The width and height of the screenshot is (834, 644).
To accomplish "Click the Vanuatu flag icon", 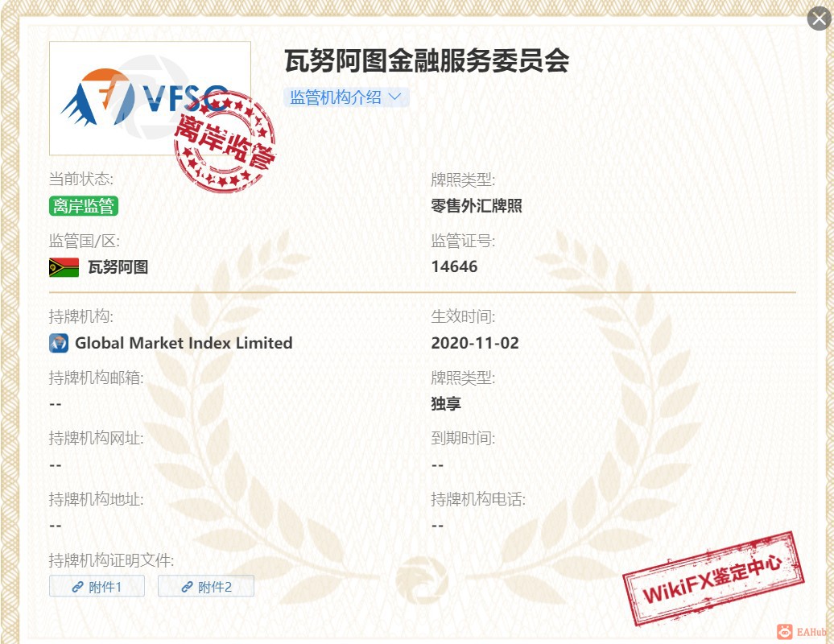I will click(64, 267).
